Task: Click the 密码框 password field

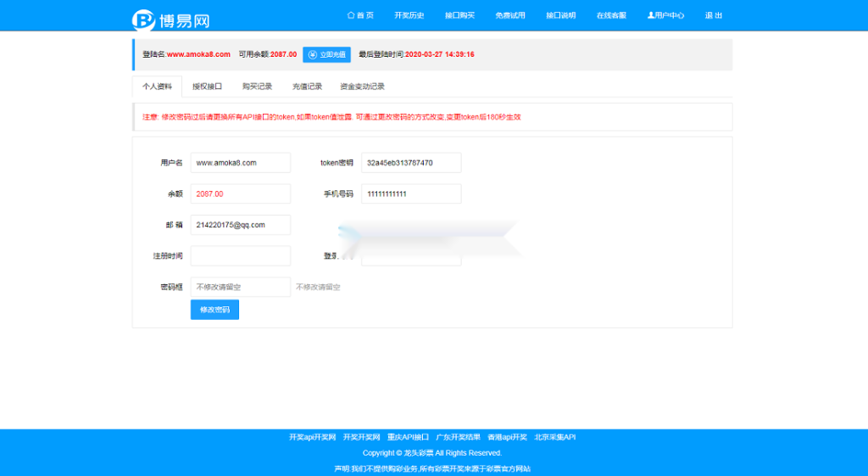Action: pyautogui.click(x=240, y=287)
